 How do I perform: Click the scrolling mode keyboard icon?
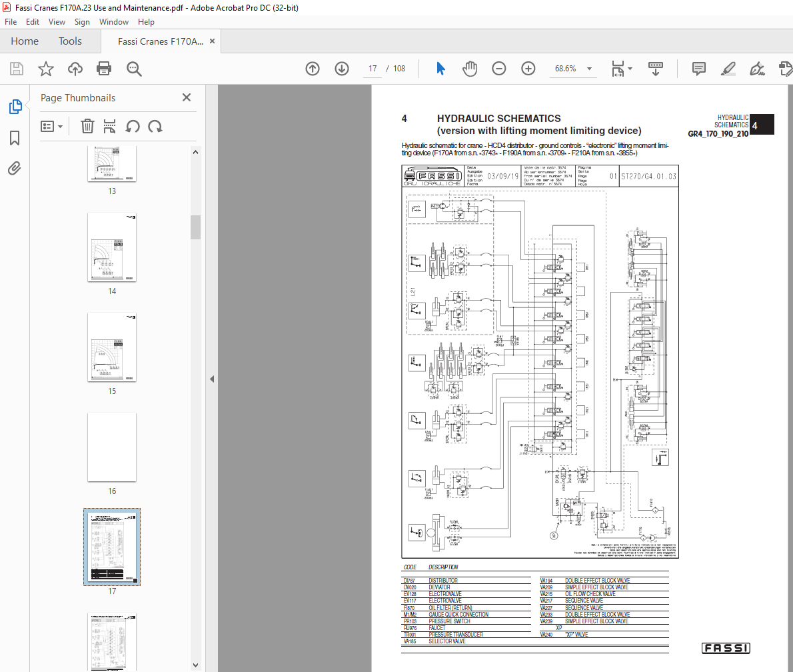(x=656, y=69)
